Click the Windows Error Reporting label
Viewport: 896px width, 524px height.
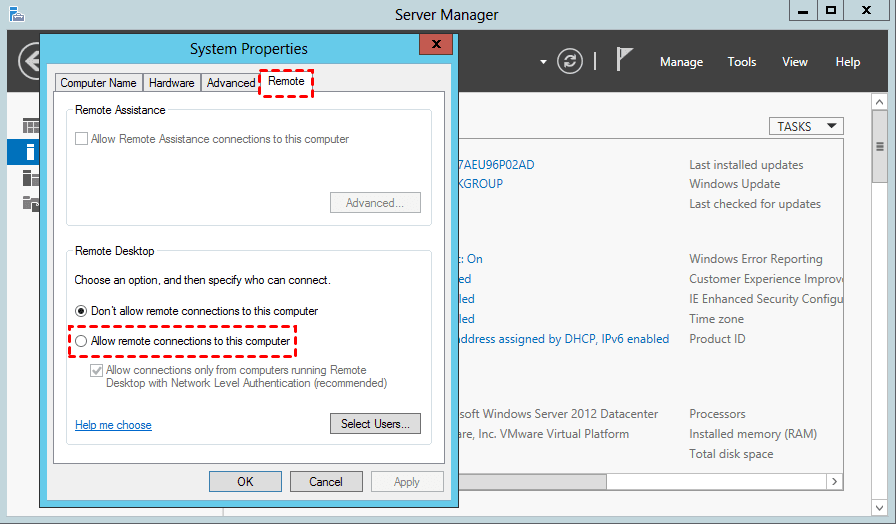pyautogui.click(x=755, y=259)
